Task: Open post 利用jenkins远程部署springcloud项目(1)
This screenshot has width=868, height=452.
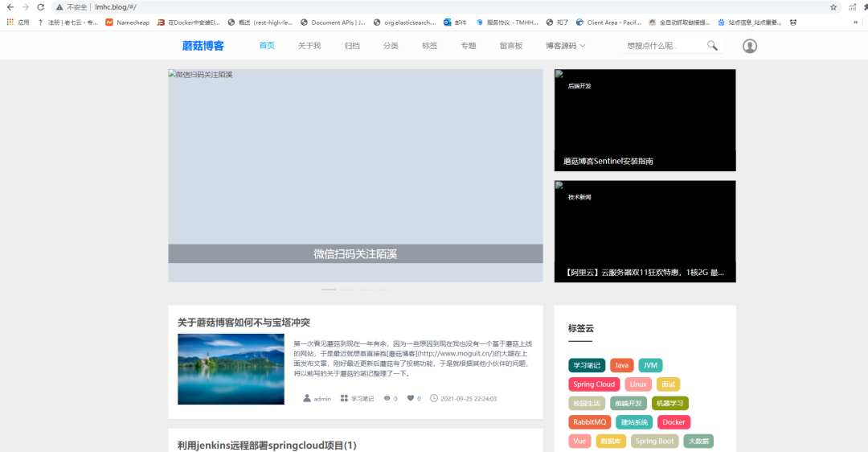Action: point(267,446)
